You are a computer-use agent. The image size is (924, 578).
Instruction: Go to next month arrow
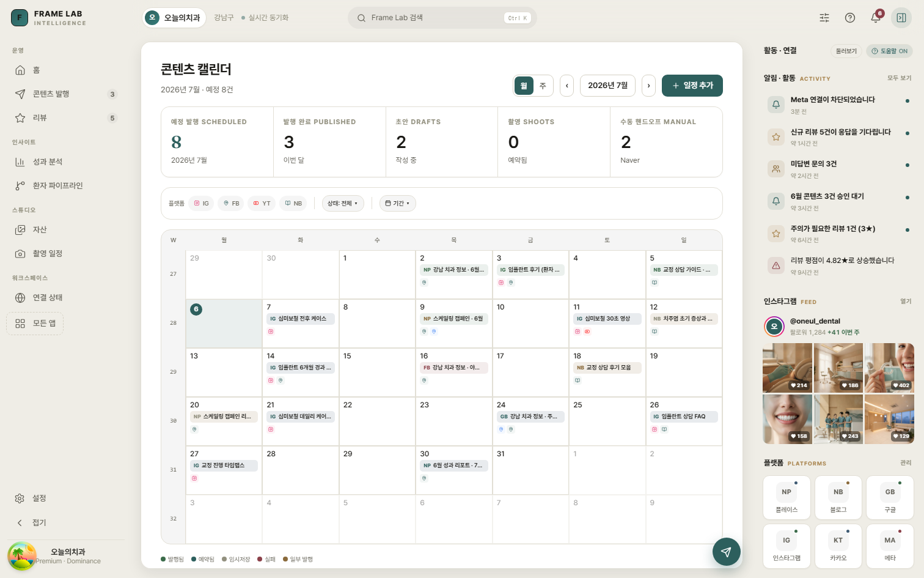pos(649,86)
